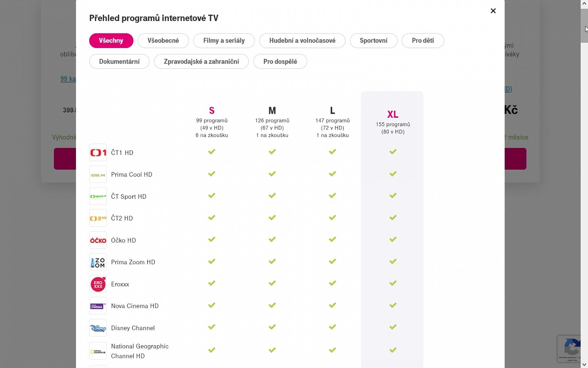Show Pro děti channels
Viewport: 588px width, 368px height.
click(423, 40)
